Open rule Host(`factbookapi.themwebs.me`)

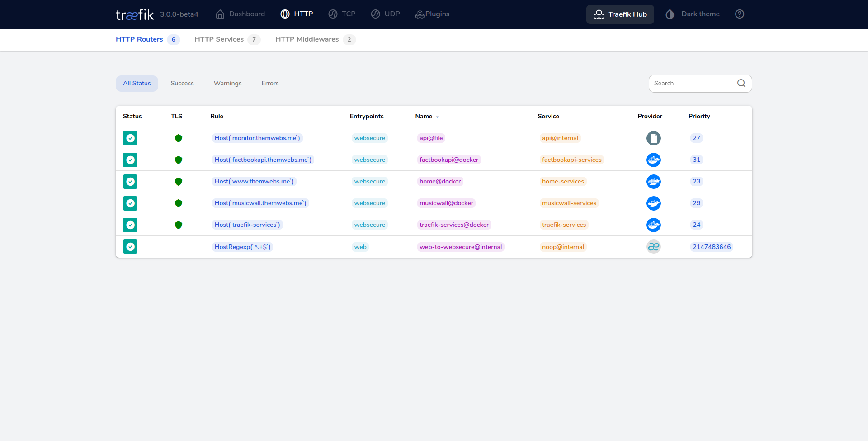[263, 160]
